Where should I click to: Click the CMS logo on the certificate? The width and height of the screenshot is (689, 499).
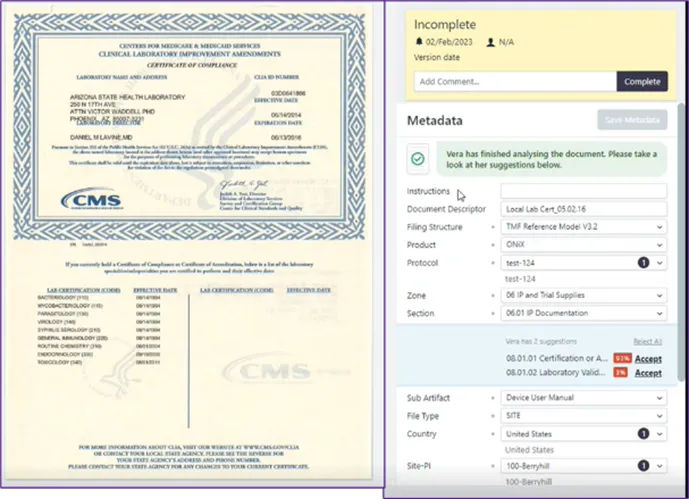(91, 200)
